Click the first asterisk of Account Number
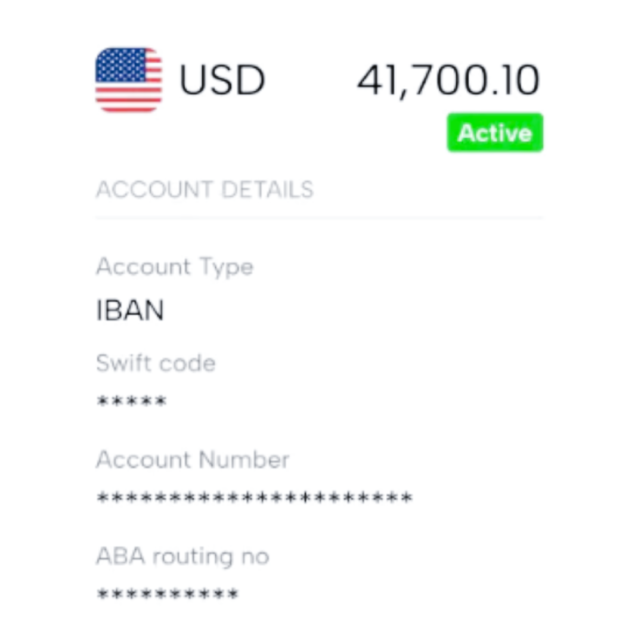Screen dimensions: 644x644 coord(103,498)
